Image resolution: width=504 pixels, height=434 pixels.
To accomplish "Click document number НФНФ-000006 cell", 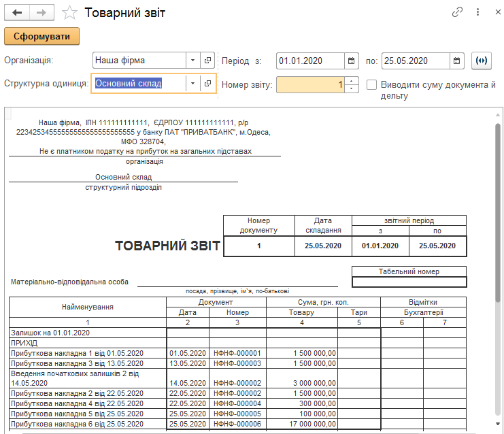I will (237, 424).
